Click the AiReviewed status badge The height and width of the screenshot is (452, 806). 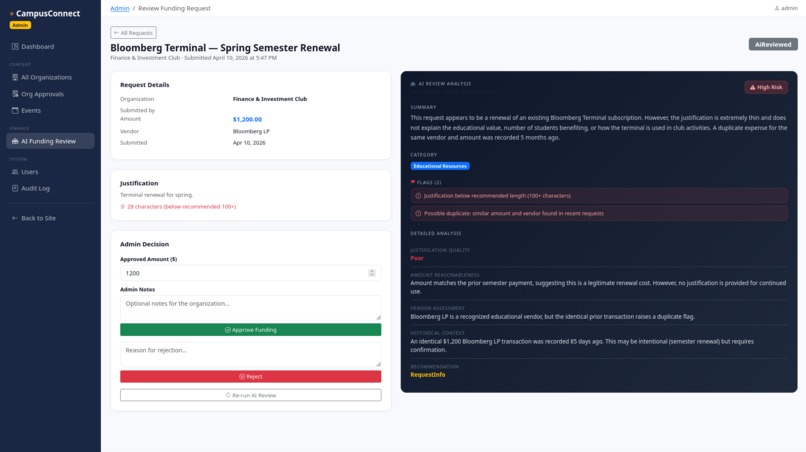773,45
